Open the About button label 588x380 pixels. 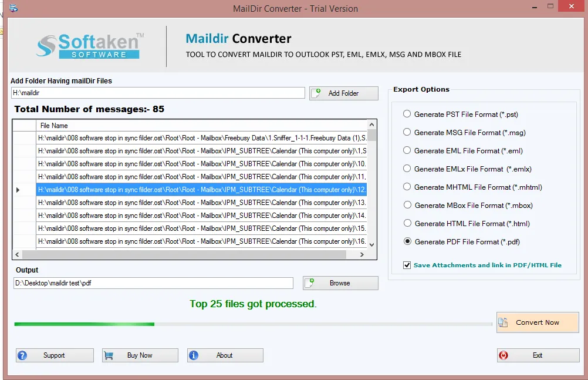tap(224, 355)
